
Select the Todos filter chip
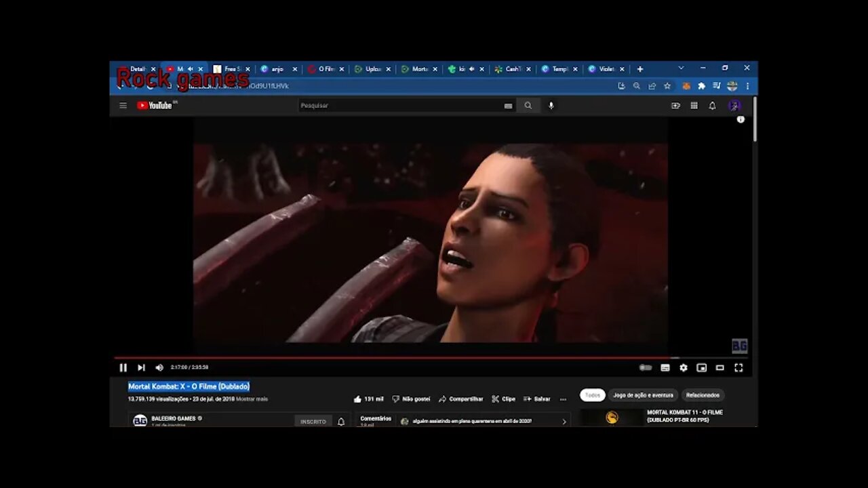pos(593,395)
